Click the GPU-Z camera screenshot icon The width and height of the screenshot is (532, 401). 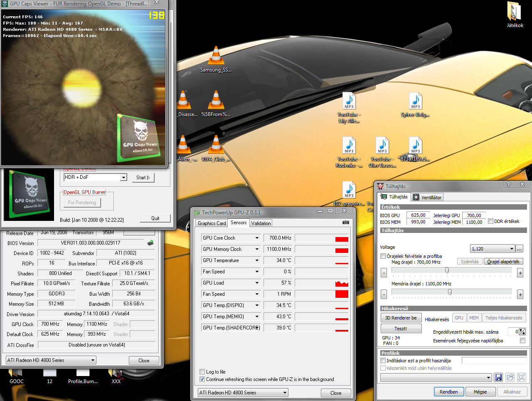click(x=345, y=223)
